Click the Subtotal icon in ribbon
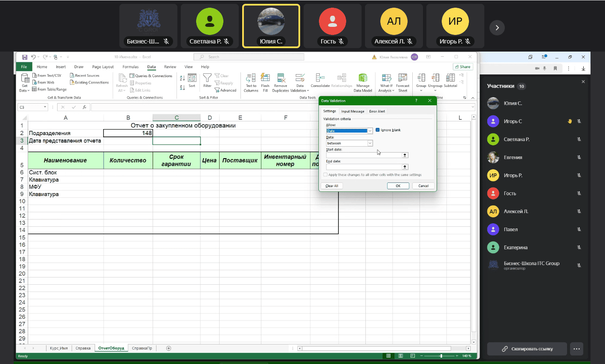605x364 pixels. click(x=450, y=78)
